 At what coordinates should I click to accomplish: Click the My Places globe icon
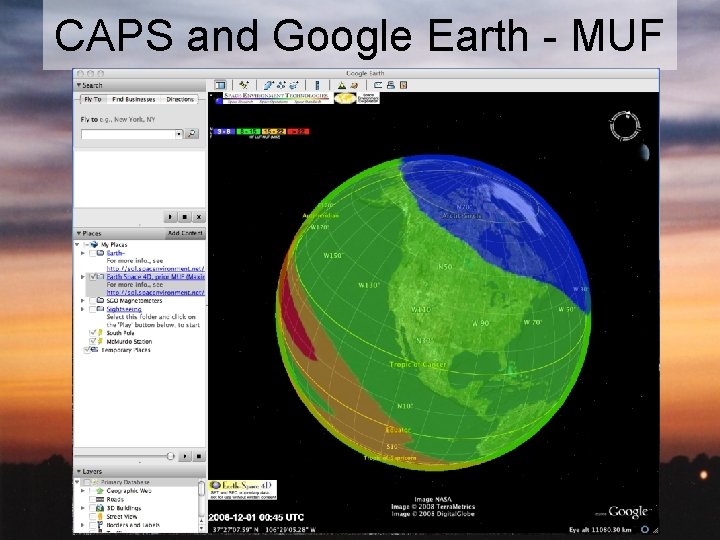95,245
